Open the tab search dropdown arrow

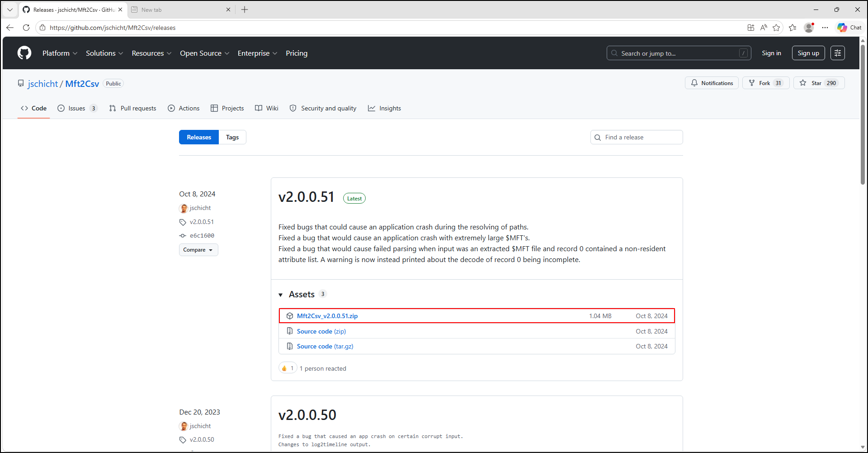pos(10,10)
